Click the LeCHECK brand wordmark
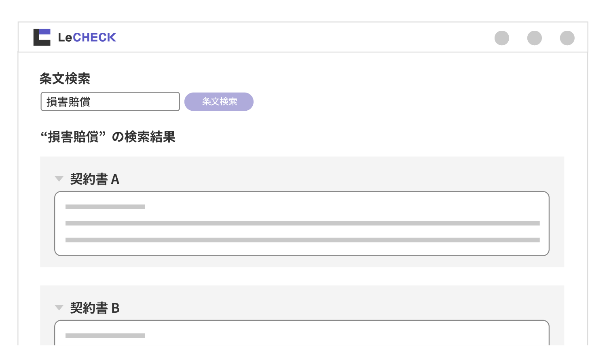 [x=87, y=37]
